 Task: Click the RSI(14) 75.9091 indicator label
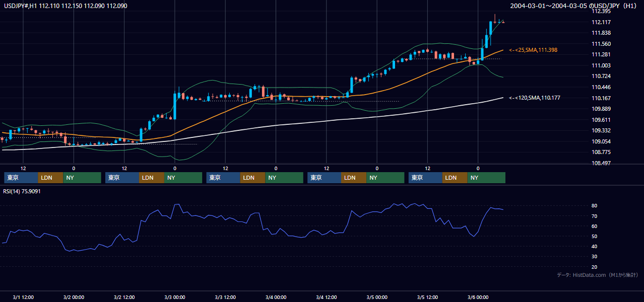click(22, 191)
